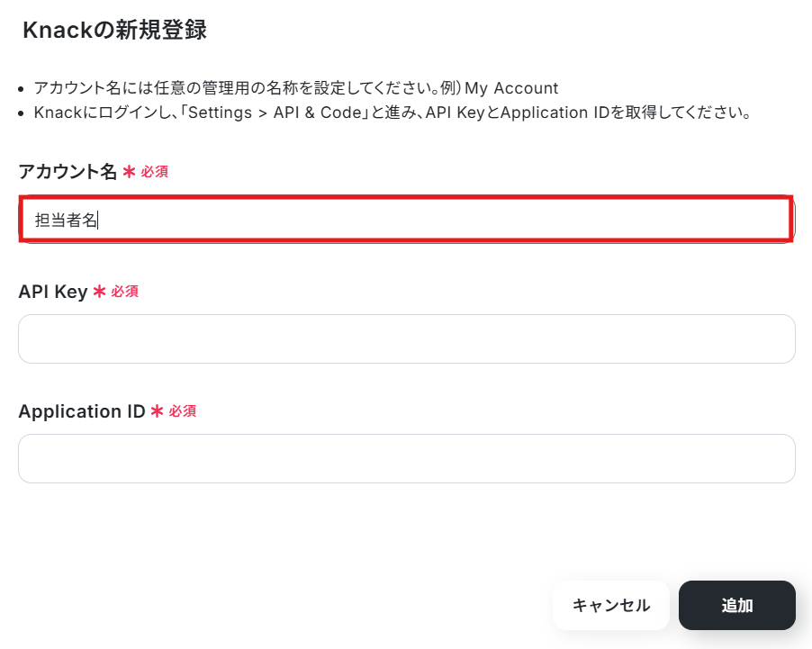Click the red asterisk beside アカウント名
This screenshot has height=649, width=812.
point(129,171)
